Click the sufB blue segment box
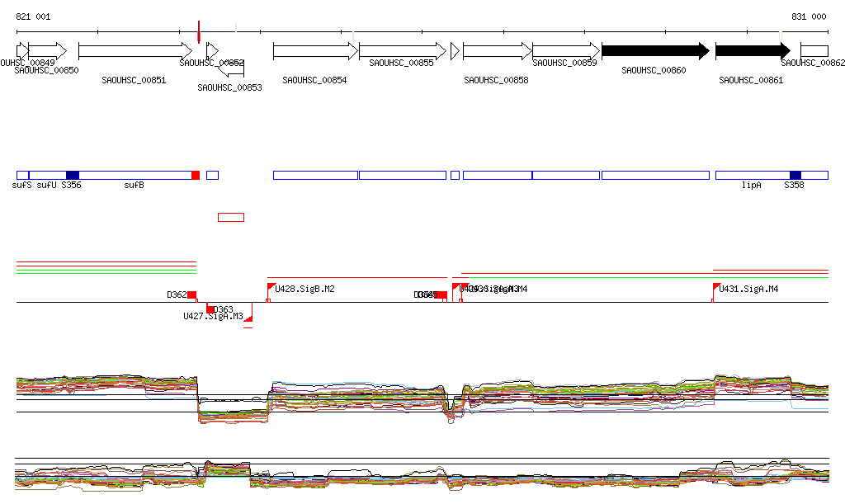 [x=135, y=175]
